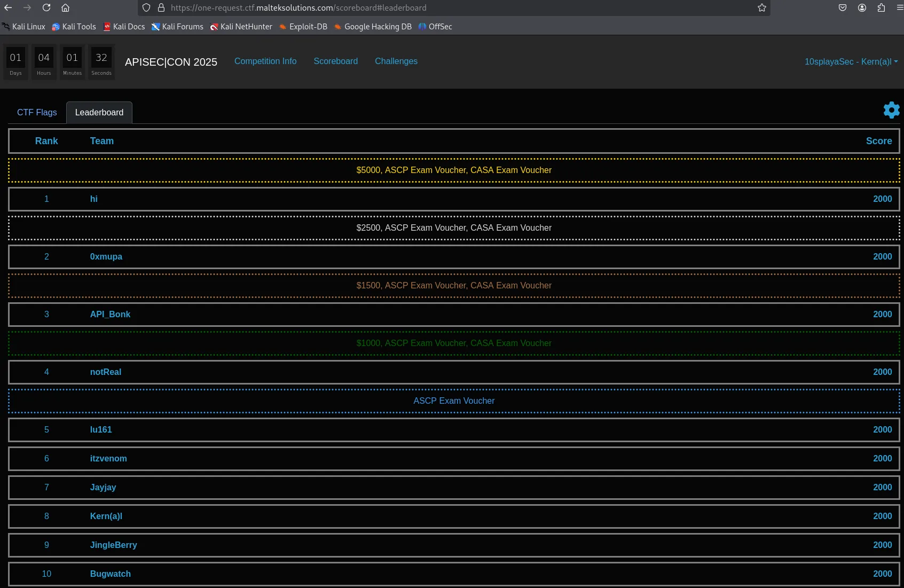Open the OffSec bookmark
This screenshot has width=904, height=588.
click(435, 27)
